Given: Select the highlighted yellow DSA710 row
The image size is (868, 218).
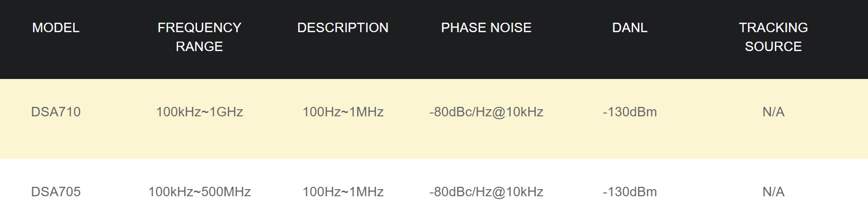Looking at the screenshot, I should point(434,119).
